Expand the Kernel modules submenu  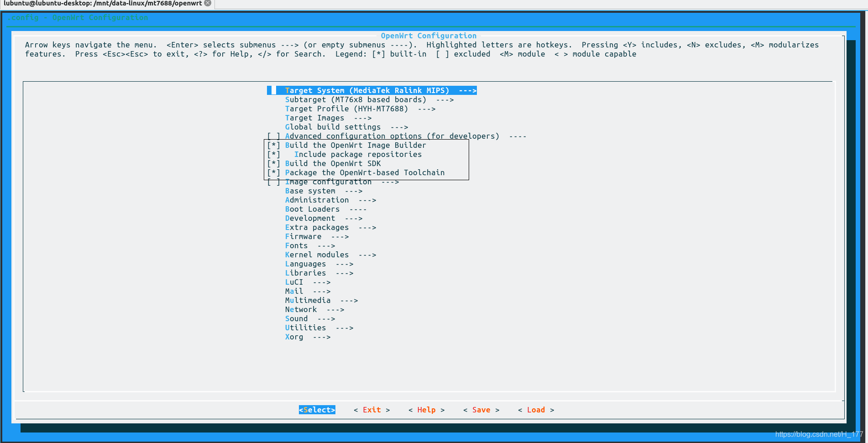coord(331,255)
